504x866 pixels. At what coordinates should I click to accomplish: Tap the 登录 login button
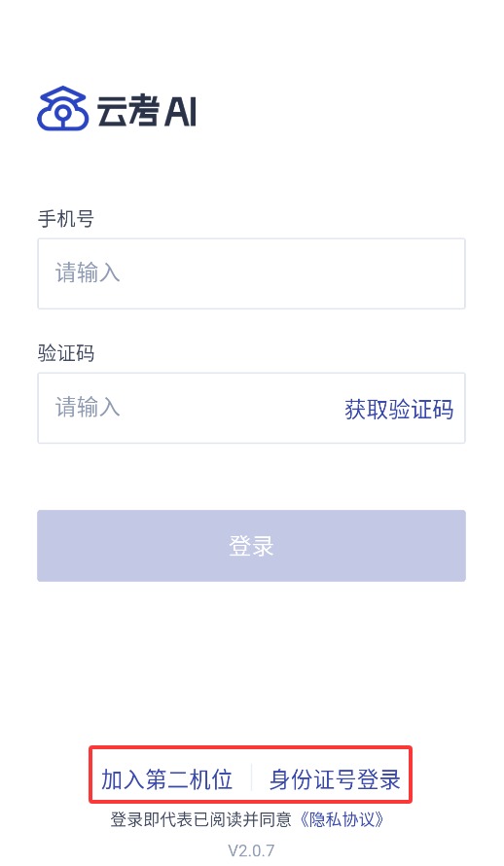click(251, 546)
